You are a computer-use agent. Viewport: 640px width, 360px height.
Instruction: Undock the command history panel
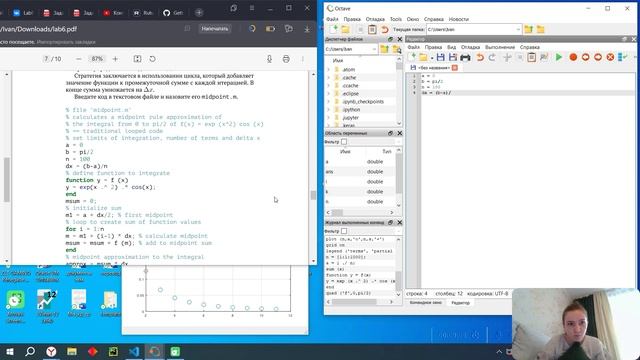pyautogui.click(x=391, y=222)
